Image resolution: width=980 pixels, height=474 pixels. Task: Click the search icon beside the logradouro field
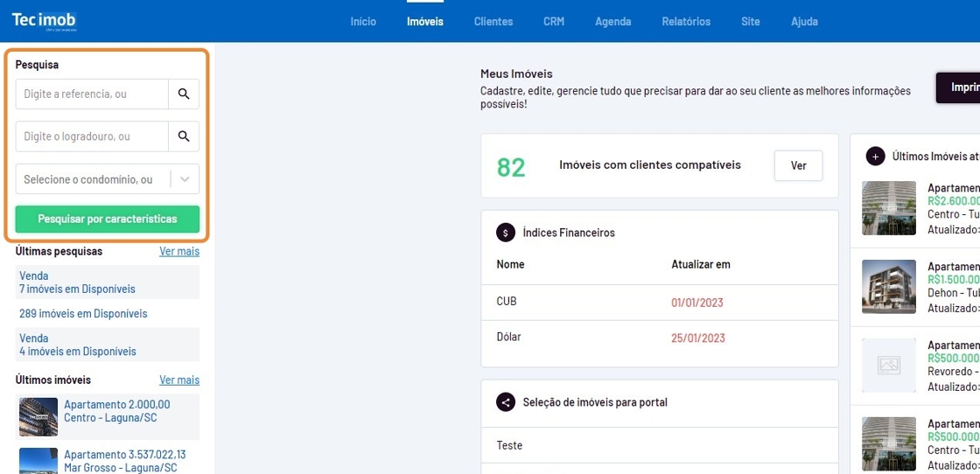click(x=184, y=136)
